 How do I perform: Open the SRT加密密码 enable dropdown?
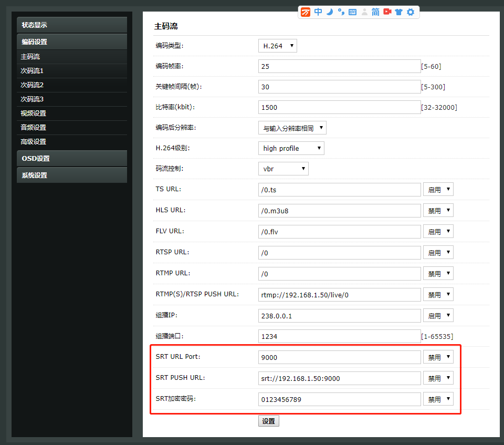[x=438, y=399]
